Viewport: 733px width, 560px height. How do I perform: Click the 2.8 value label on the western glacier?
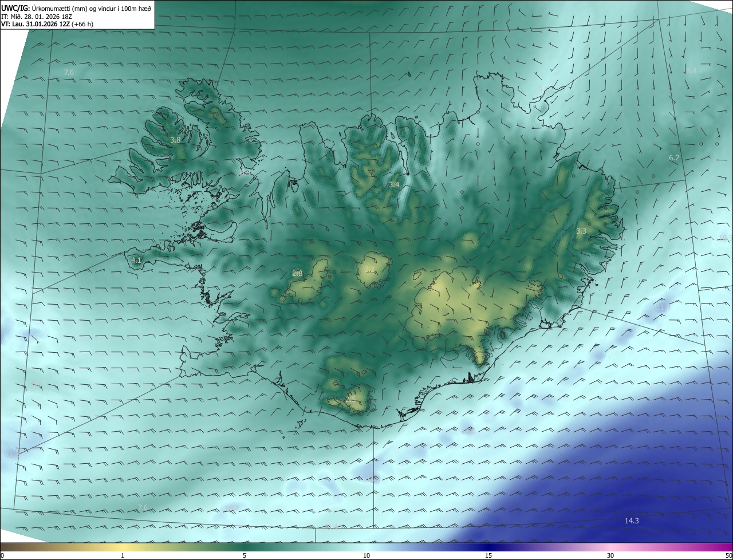coord(297,273)
